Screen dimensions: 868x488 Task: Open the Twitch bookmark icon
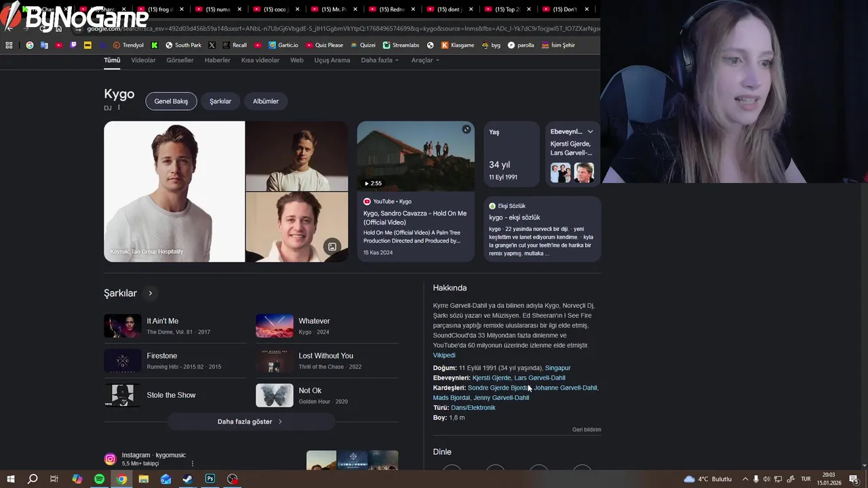73,45
